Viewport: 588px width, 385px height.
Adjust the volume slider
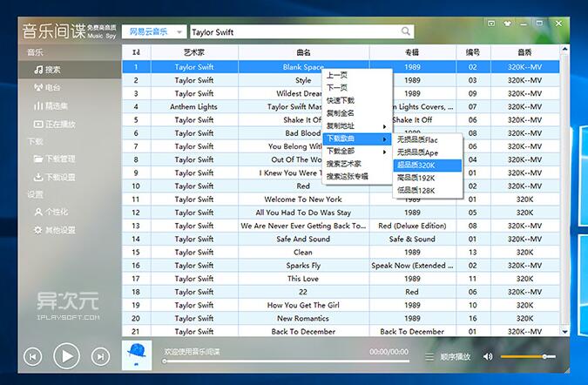(528, 356)
